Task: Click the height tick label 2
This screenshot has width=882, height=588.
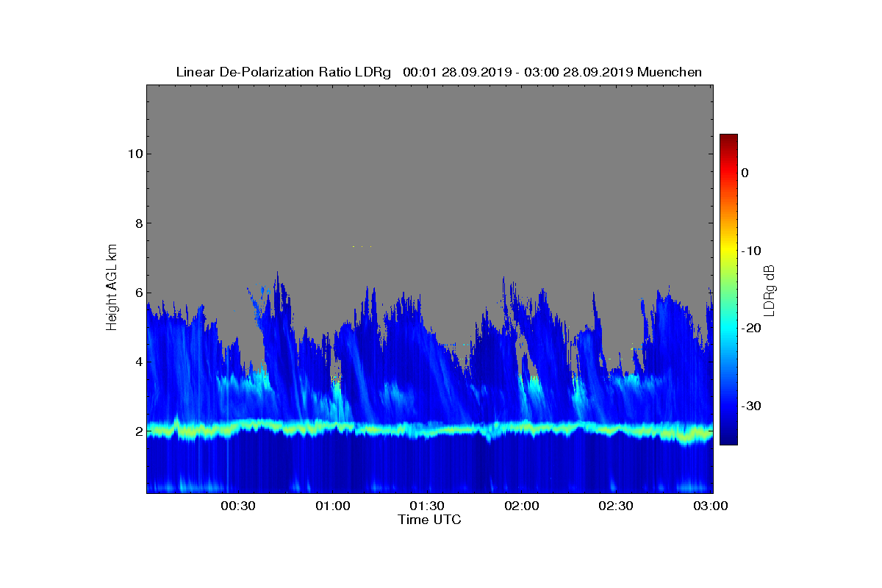Action: pos(138,431)
